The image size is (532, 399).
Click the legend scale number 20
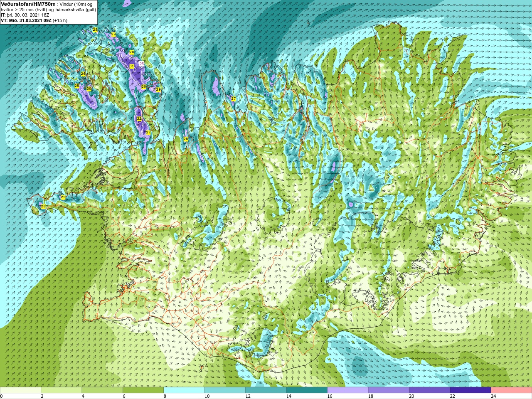click(411, 397)
